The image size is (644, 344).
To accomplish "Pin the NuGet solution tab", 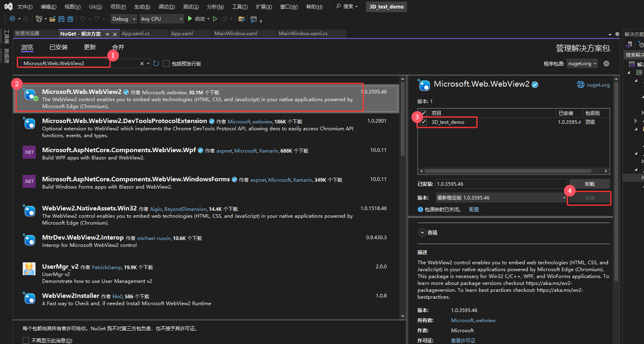I will pos(108,34).
